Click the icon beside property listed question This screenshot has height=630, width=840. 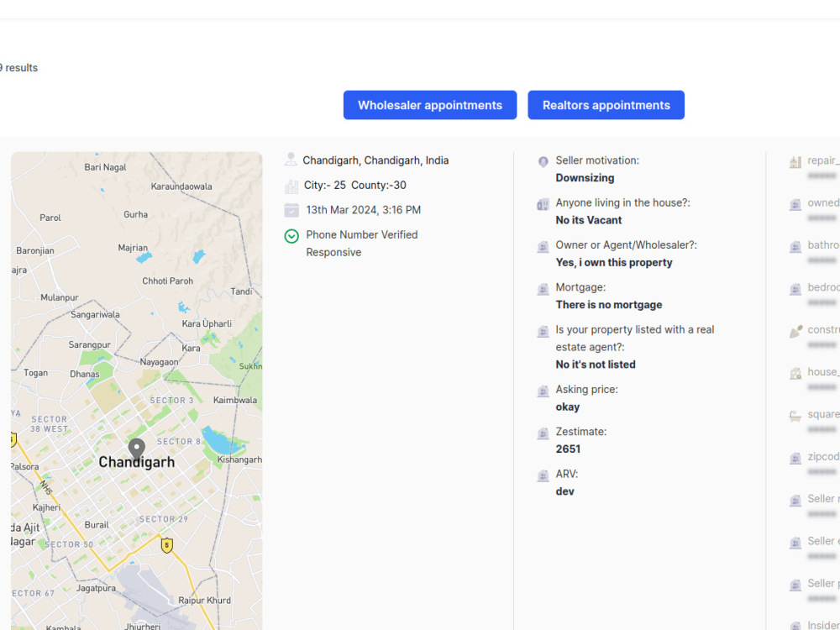coord(543,331)
